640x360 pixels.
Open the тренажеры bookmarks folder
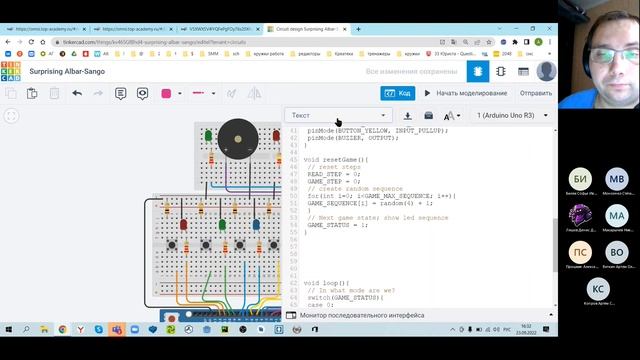pyautogui.click(x=374, y=53)
